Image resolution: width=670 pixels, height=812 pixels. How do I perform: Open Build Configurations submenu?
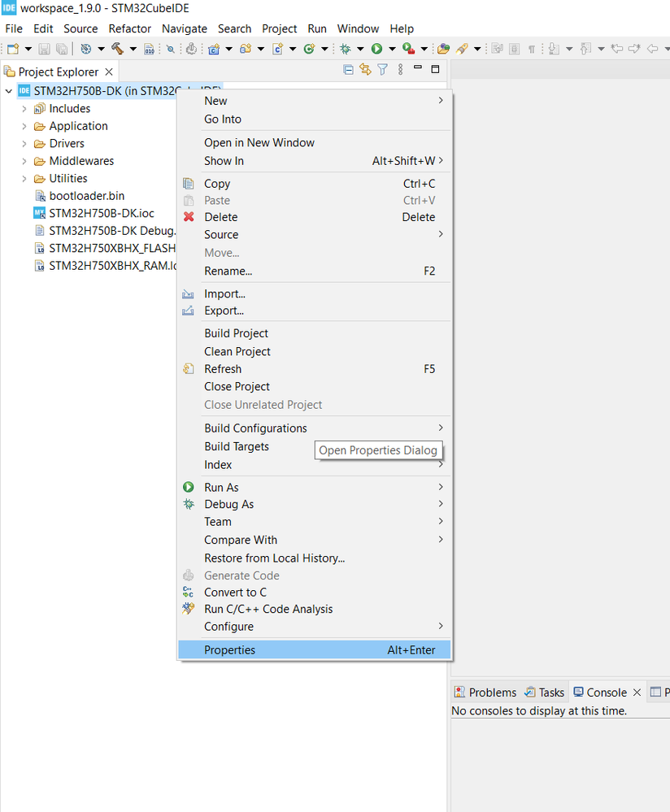[314, 428]
